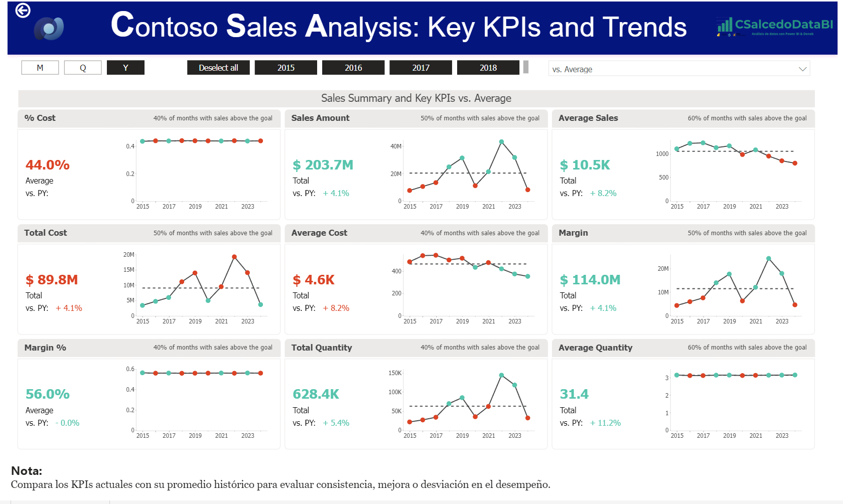Click the $ 203.7M Sales Amount value
The width and height of the screenshot is (843, 504).
point(323,165)
